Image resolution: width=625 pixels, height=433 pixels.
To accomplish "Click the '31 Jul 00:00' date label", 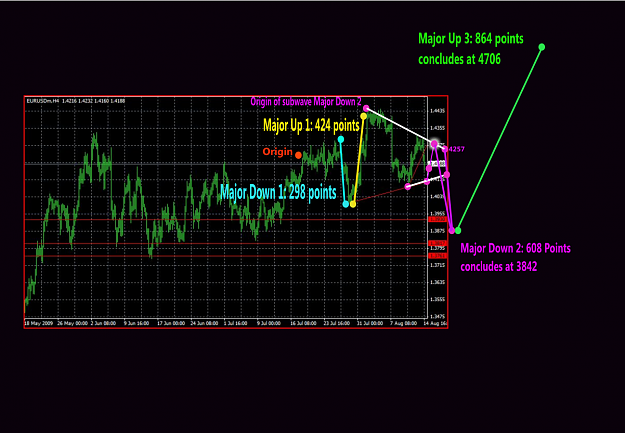I will click(x=370, y=323).
